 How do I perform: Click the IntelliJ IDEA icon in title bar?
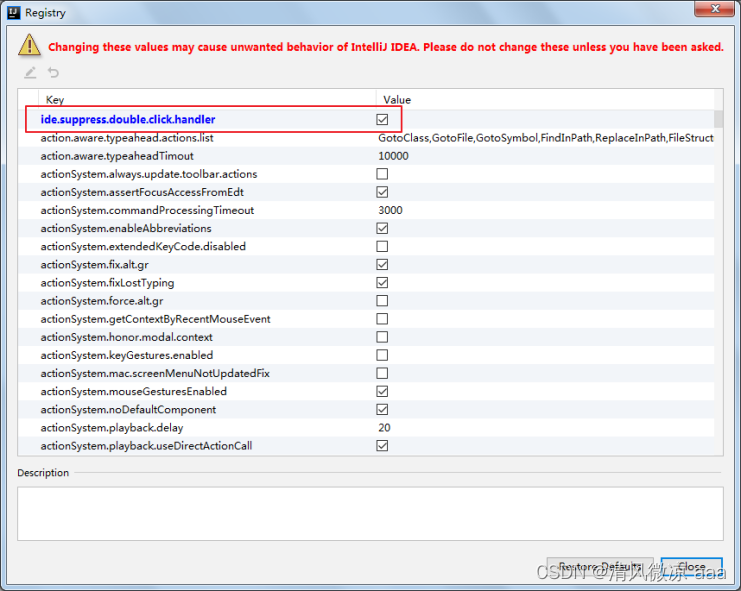point(14,13)
